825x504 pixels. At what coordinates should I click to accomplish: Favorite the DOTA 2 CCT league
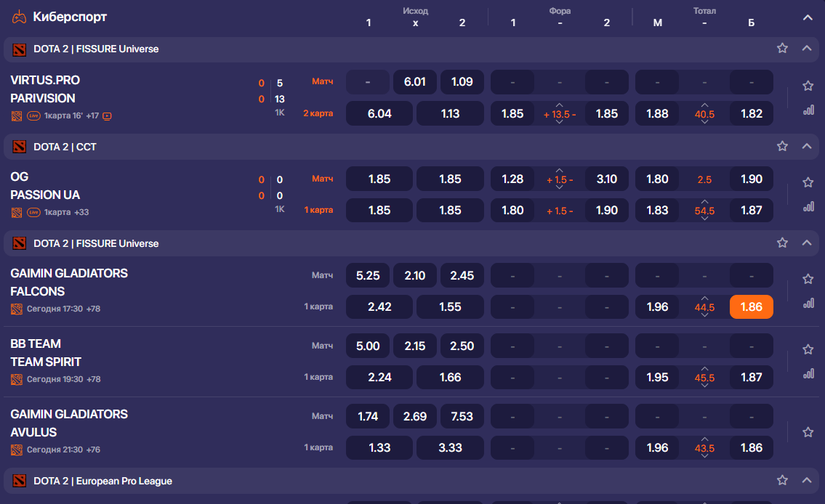pos(782,146)
